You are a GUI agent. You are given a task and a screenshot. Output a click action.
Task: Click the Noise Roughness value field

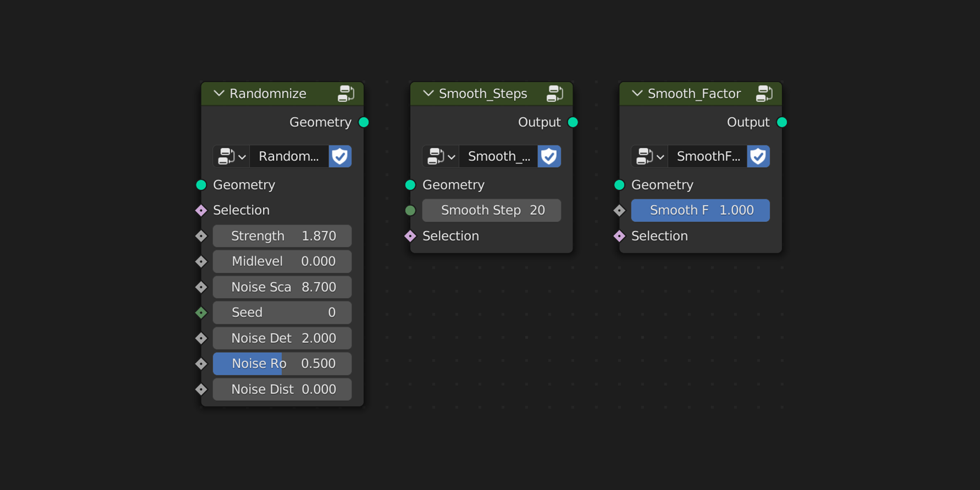pos(282,363)
